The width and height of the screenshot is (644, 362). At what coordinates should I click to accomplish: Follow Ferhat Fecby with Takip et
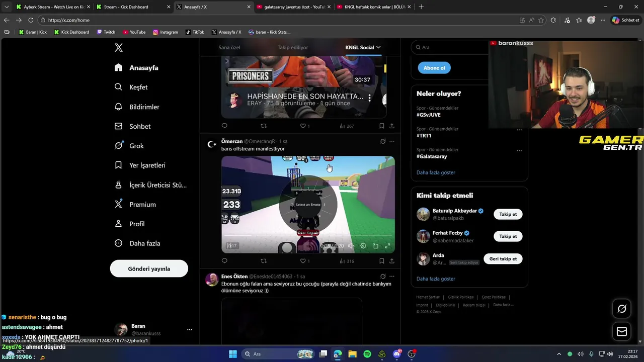(508, 236)
